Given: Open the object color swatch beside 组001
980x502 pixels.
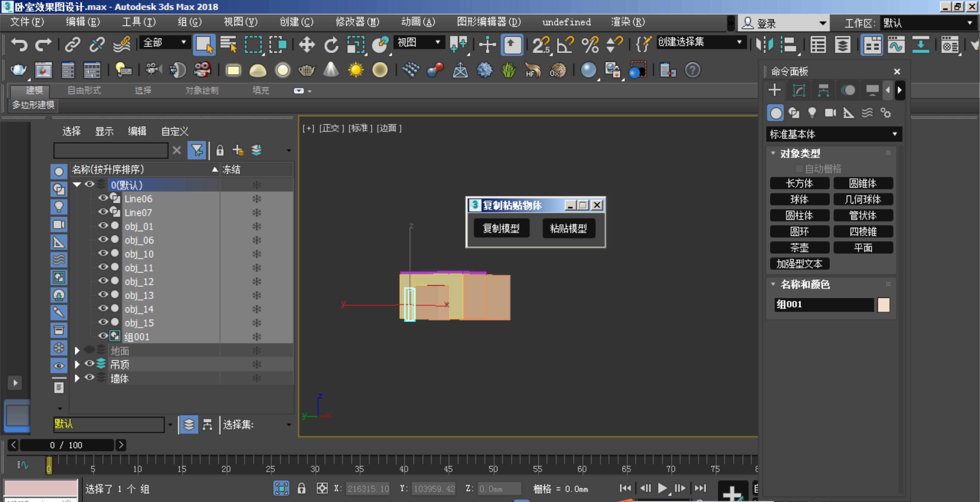Looking at the screenshot, I should tap(883, 305).
